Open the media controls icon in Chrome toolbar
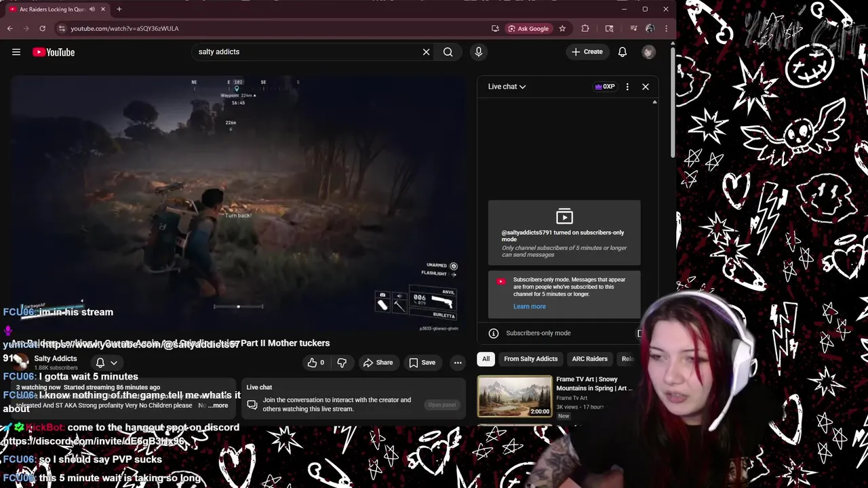 (633, 28)
